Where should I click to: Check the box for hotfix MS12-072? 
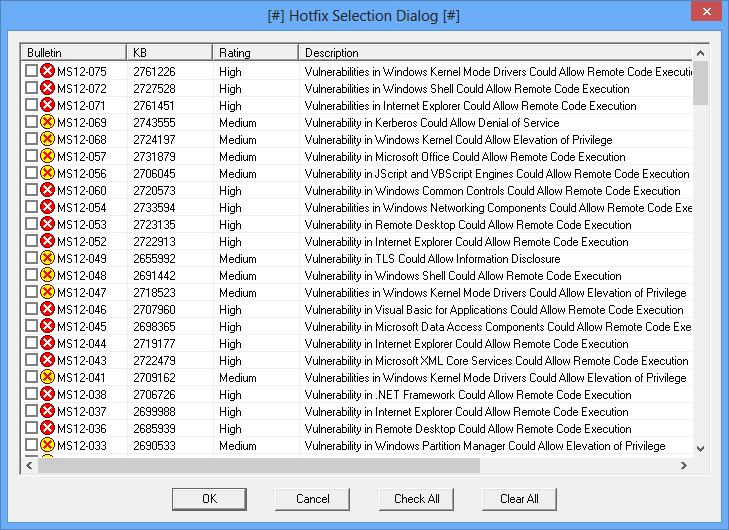[x=31, y=88]
